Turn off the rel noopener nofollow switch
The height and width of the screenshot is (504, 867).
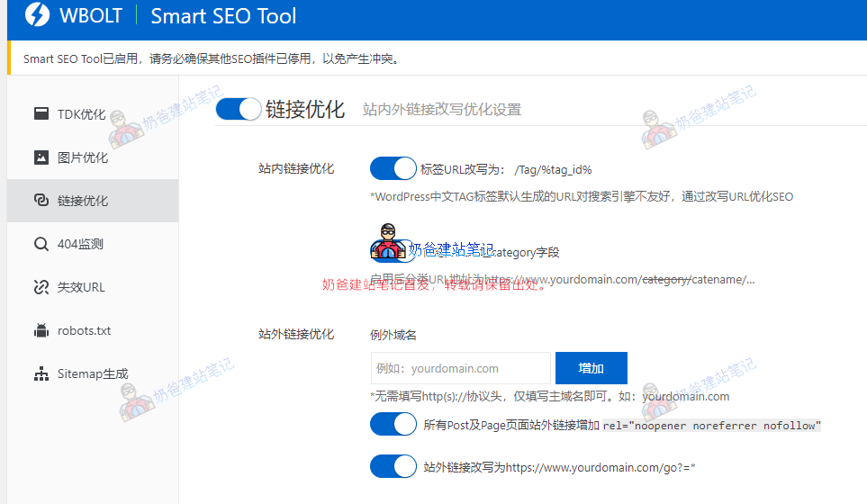coord(393,425)
